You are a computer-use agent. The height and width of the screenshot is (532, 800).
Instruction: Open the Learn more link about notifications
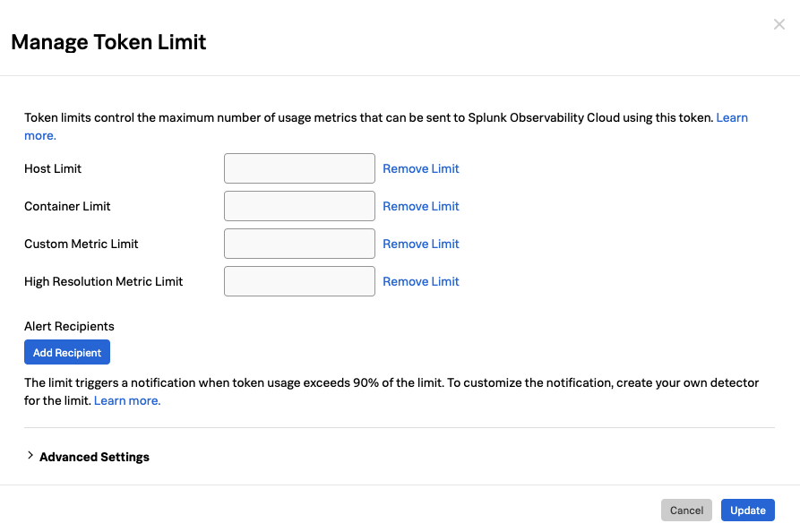point(125,400)
